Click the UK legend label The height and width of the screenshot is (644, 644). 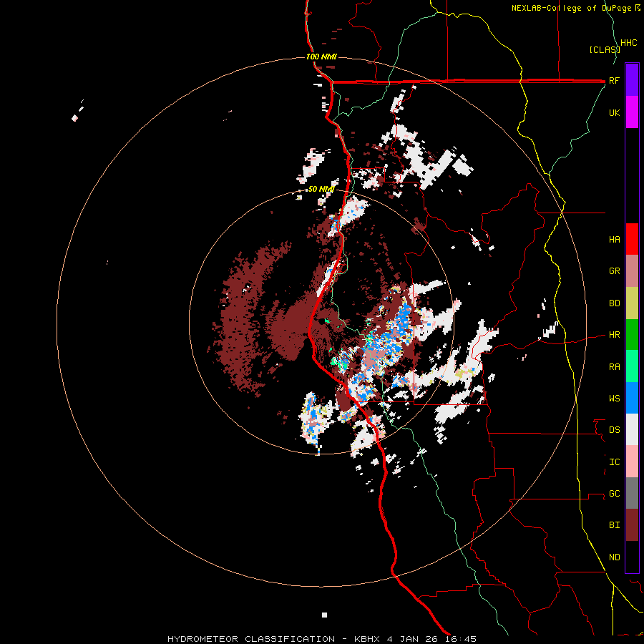point(614,113)
